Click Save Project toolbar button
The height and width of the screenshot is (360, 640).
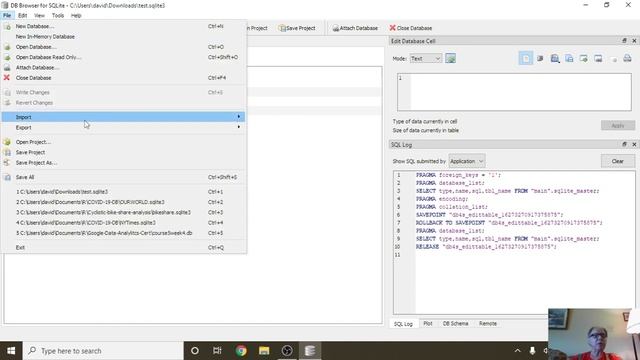point(297,28)
